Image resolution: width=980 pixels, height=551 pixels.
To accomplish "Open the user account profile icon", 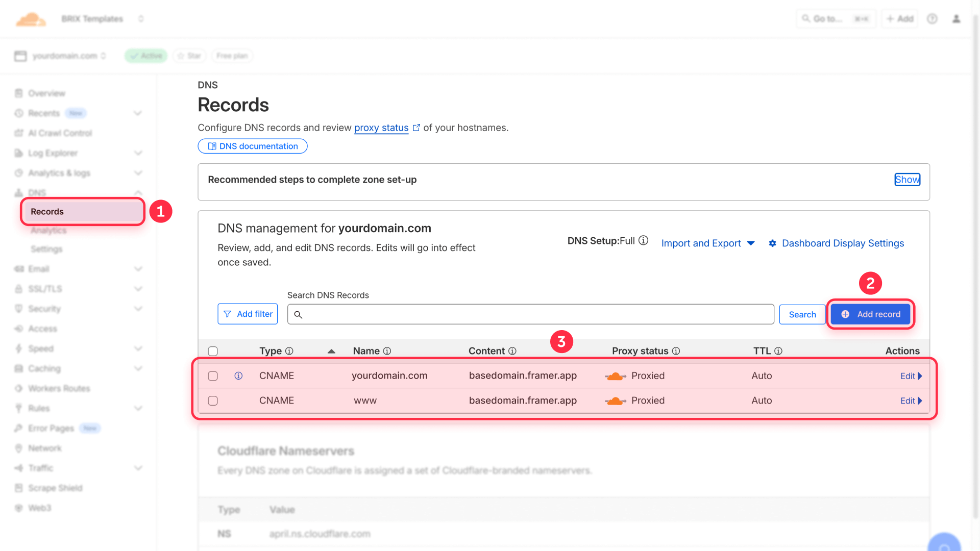I will pyautogui.click(x=957, y=18).
